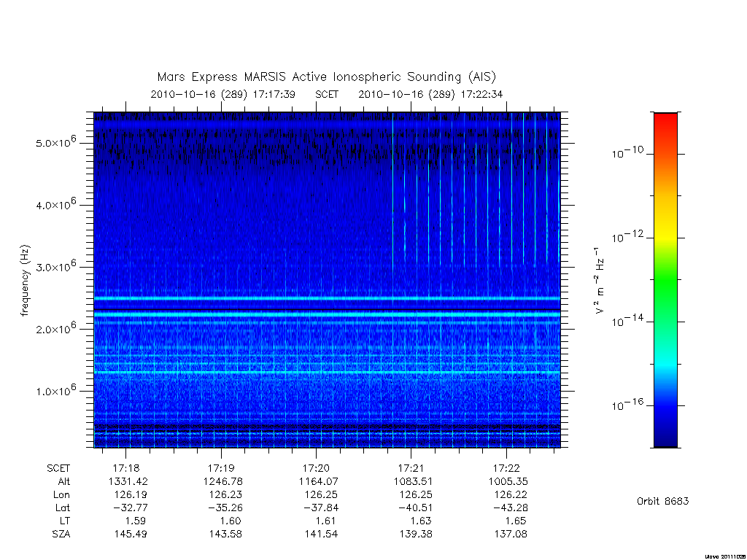Select longitude value 126.22

click(510, 495)
